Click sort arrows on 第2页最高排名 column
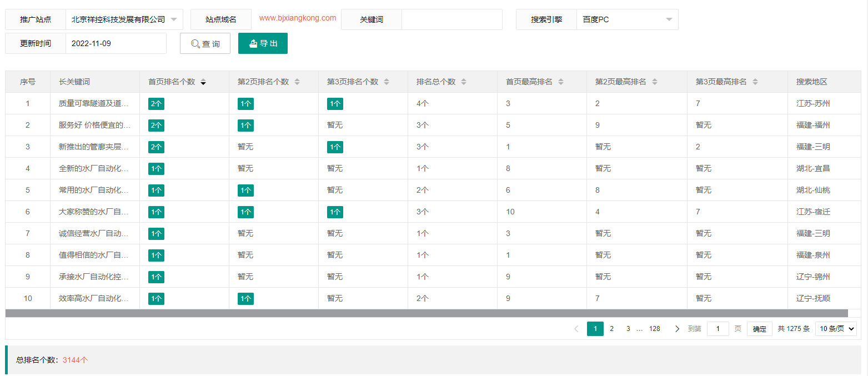This screenshot has height=376, width=868. click(x=655, y=81)
